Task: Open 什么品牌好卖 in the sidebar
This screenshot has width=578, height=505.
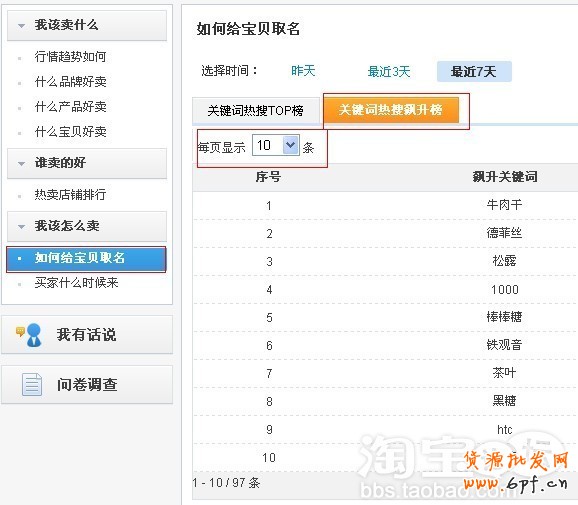Action: pyautogui.click(x=70, y=82)
